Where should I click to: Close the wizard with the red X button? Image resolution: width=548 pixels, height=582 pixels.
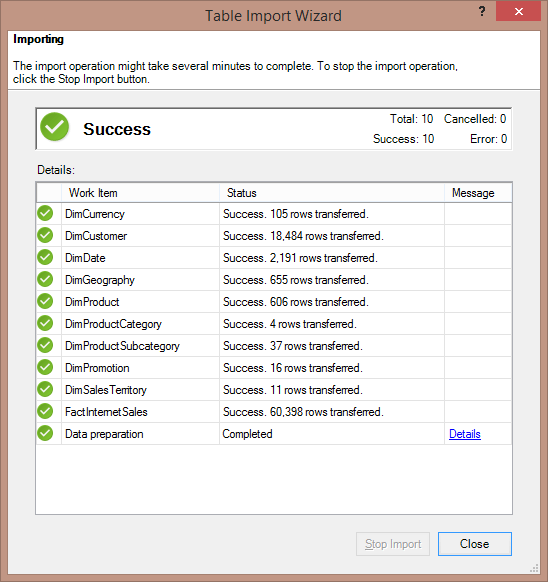pos(518,11)
